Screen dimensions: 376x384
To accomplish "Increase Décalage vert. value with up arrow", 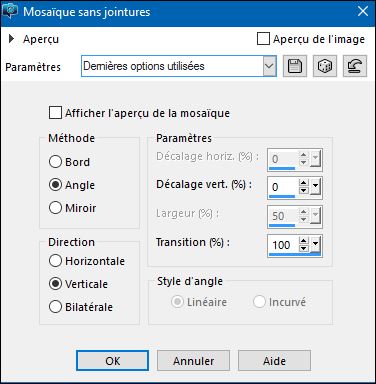I will (x=303, y=183).
